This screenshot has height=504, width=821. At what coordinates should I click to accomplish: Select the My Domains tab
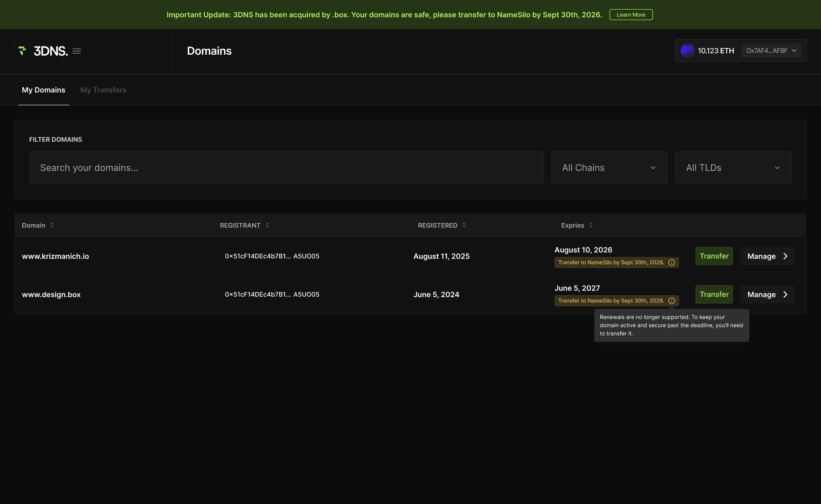[x=43, y=90]
